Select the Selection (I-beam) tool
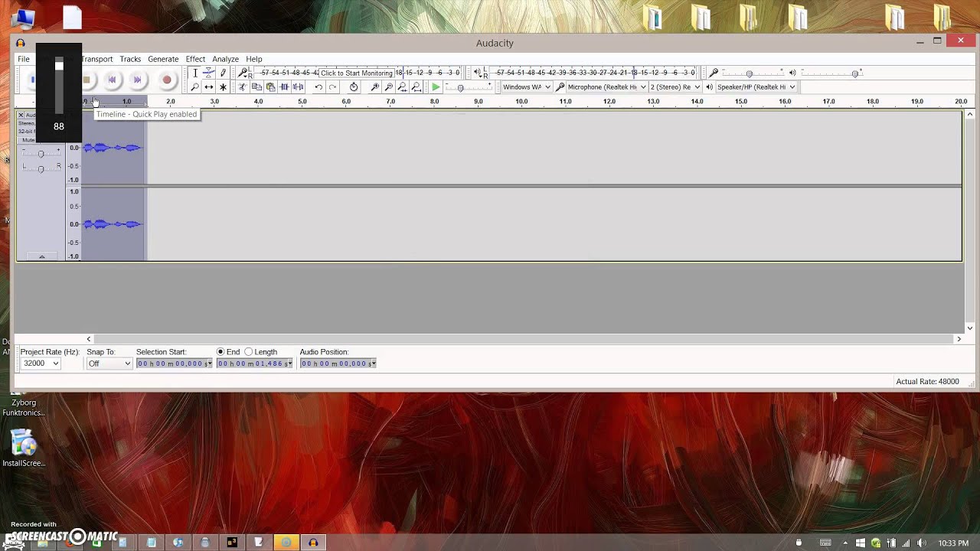The height and width of the screenshot is (551, 980). (195, 73)
